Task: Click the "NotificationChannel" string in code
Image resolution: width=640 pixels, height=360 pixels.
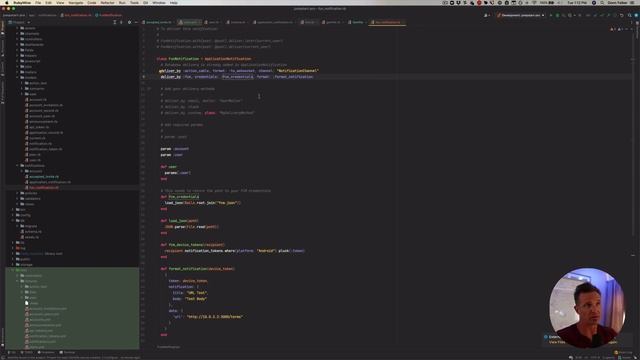Action: click(298, 71)
